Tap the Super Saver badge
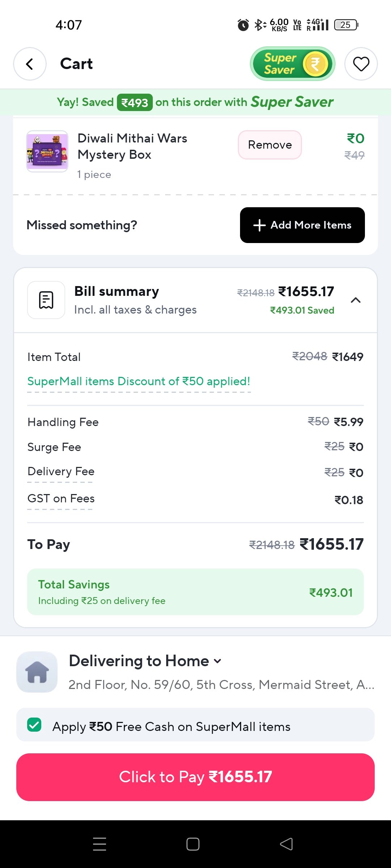 [293, 64]
